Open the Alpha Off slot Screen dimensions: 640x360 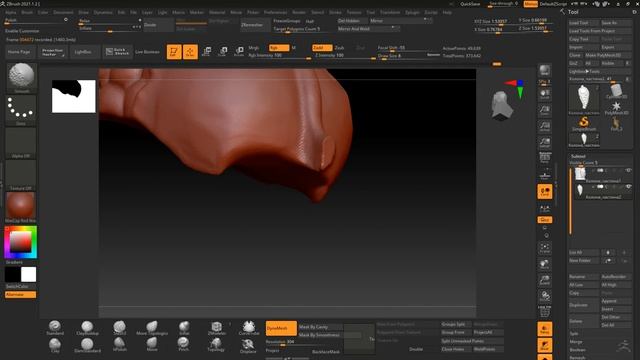pos(21,143)
